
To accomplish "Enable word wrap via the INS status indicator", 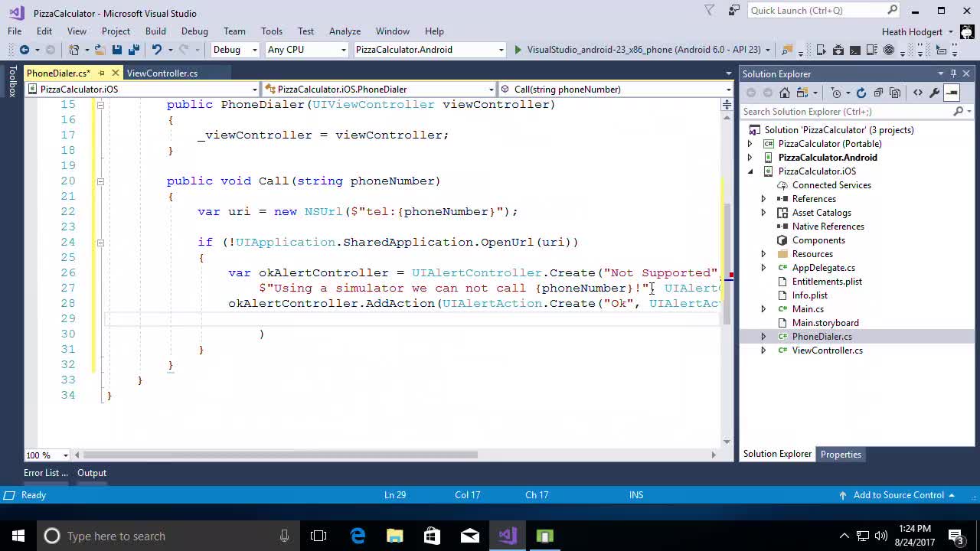I will (636, 494).
